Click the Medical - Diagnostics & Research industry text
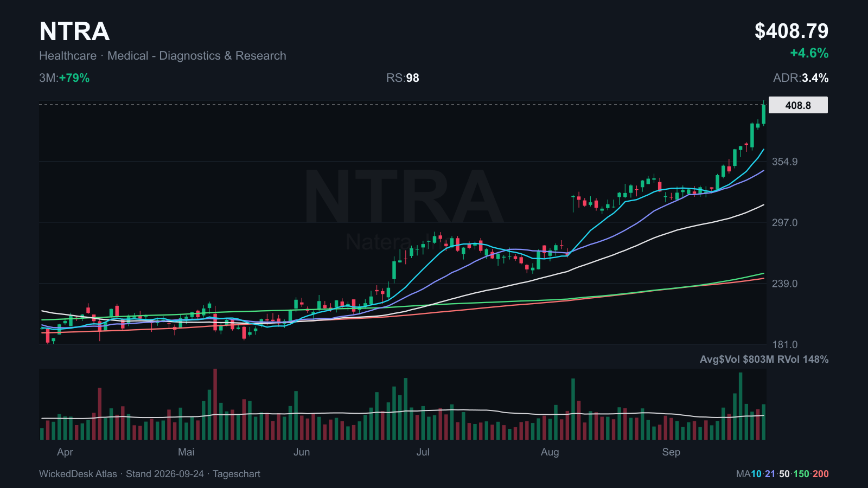The height and width of the screenshot is (488, 868). tap(196, 56)
